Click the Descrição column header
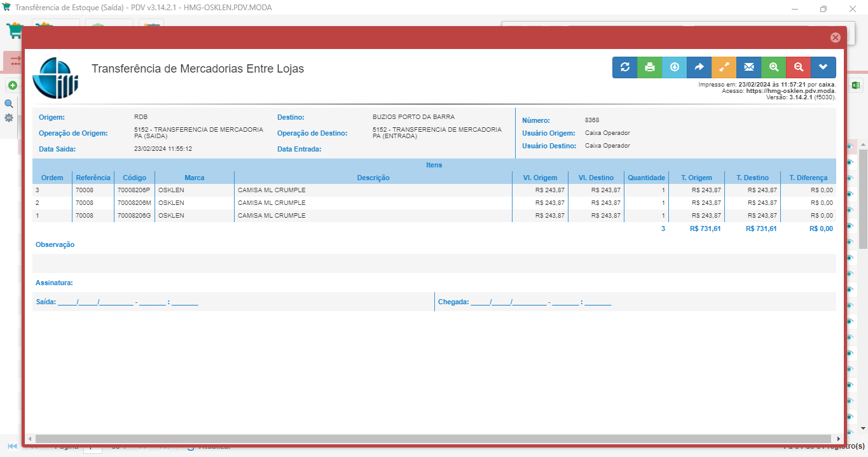Image resolution: width=868 pixels, height=457 pixels. 373,178
